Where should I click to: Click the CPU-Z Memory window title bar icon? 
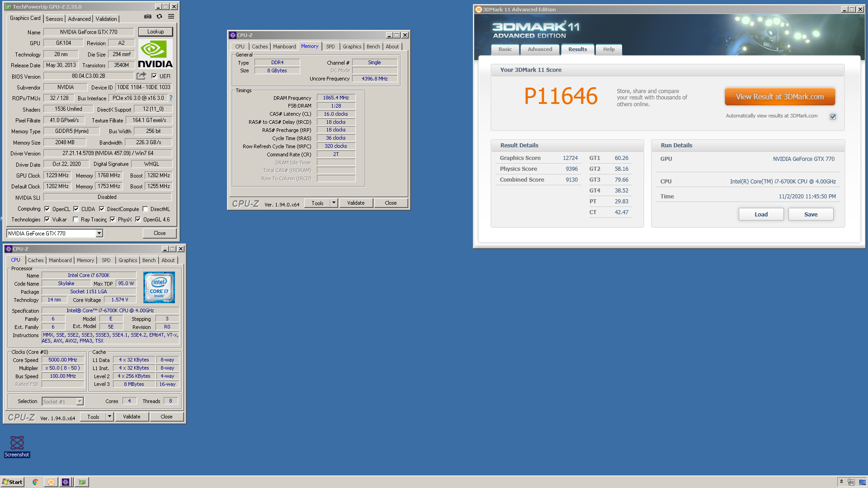pyautogui.click(x=233, y=35)
